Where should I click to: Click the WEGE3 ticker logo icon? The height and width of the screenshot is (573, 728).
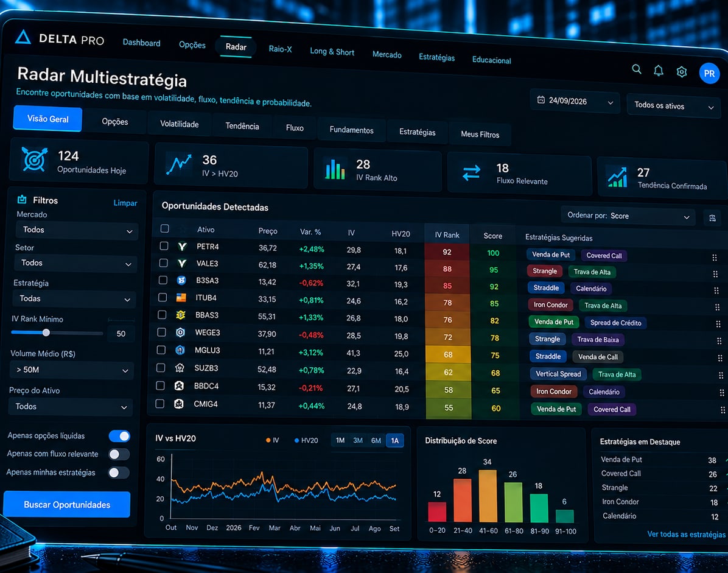click(180, 332)
